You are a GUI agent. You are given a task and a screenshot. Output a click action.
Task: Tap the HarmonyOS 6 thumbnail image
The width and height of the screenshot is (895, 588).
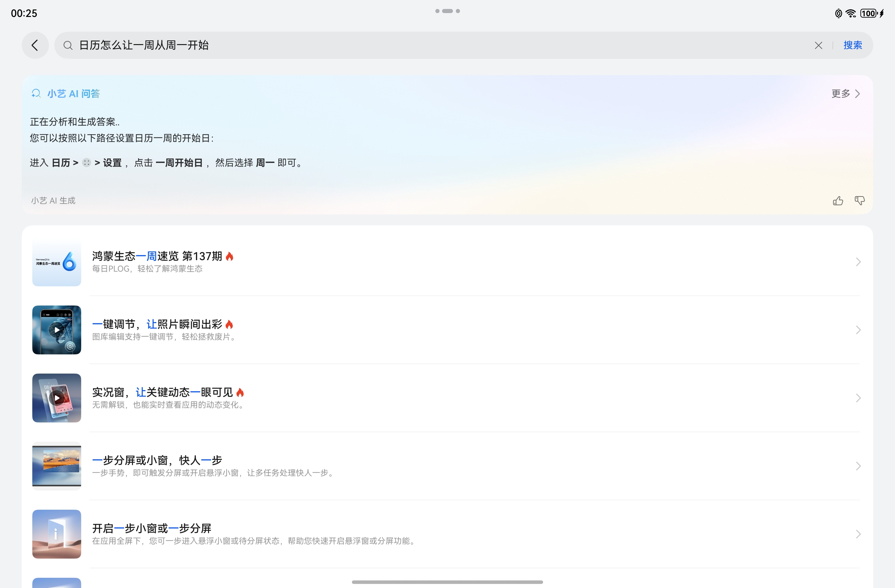(57, 262)
